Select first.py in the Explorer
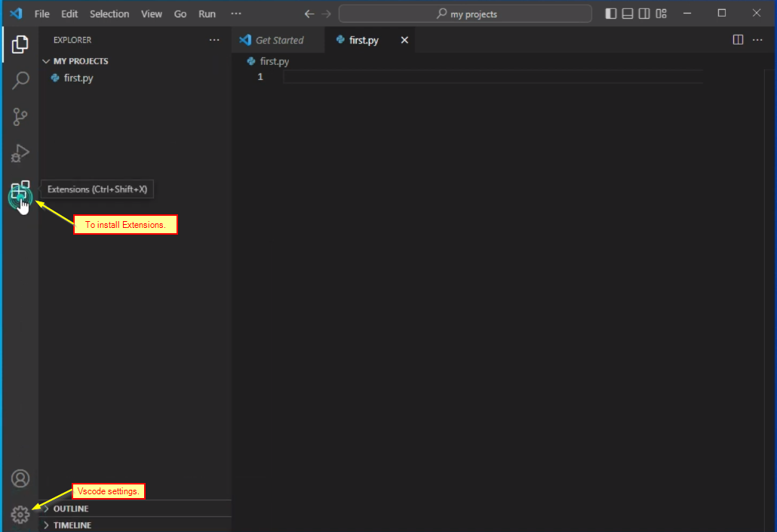Viewport: 777px width, 532px height. pos(78,78)
